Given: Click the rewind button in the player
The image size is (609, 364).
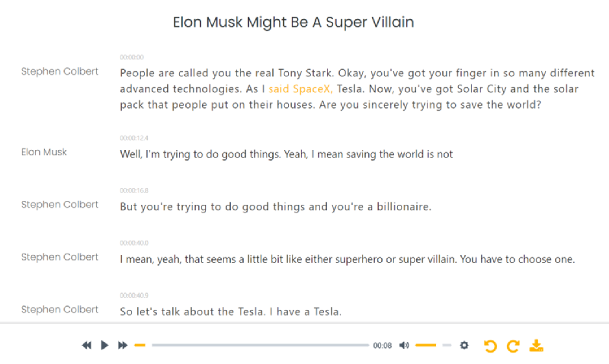Looking at the screenshot, I should (x=87, y=346).
